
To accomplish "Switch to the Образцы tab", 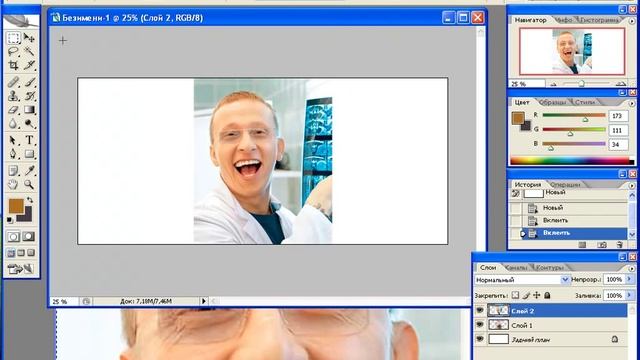I will [x=553, y=102].
